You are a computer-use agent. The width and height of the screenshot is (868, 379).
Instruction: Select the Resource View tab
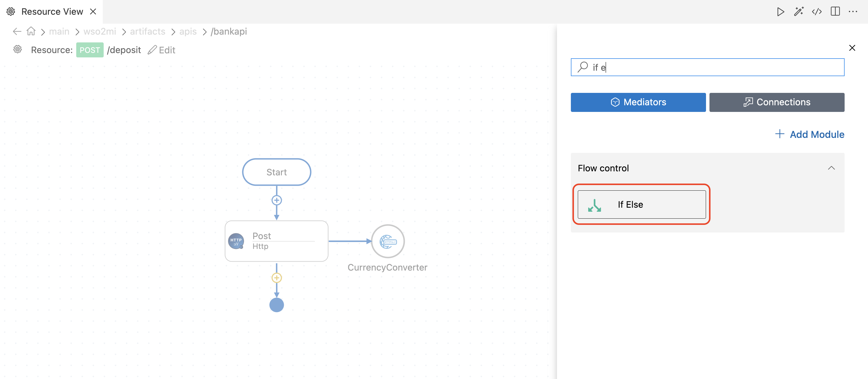(52, 12)
